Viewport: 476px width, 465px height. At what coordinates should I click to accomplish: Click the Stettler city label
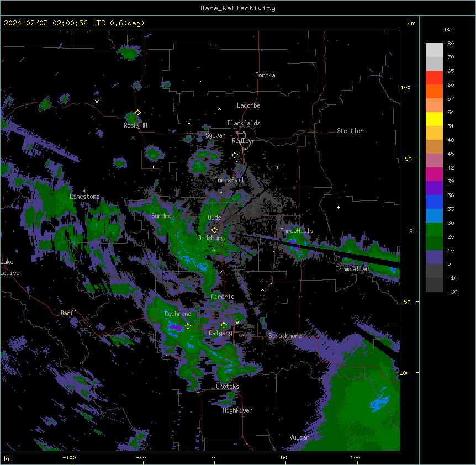point(350,131)
